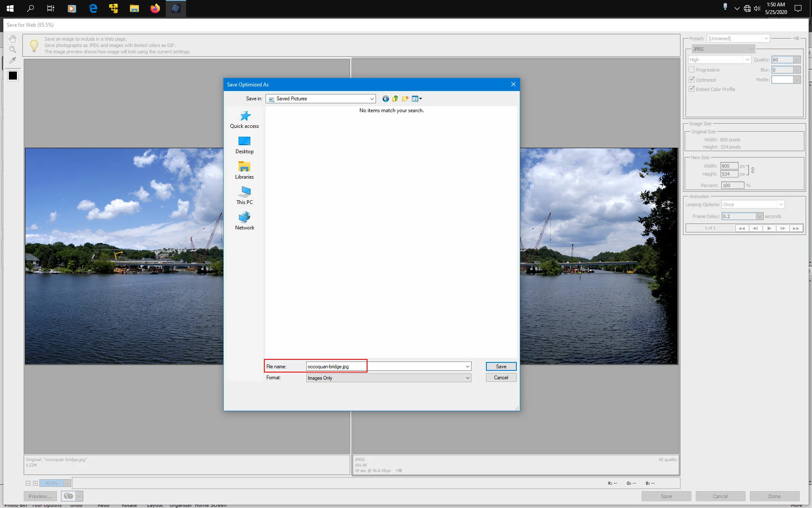This screenshot has width=812, height=508.
Task: Open the Format Images Only dropdown
Action: click(x=467, y=378)
